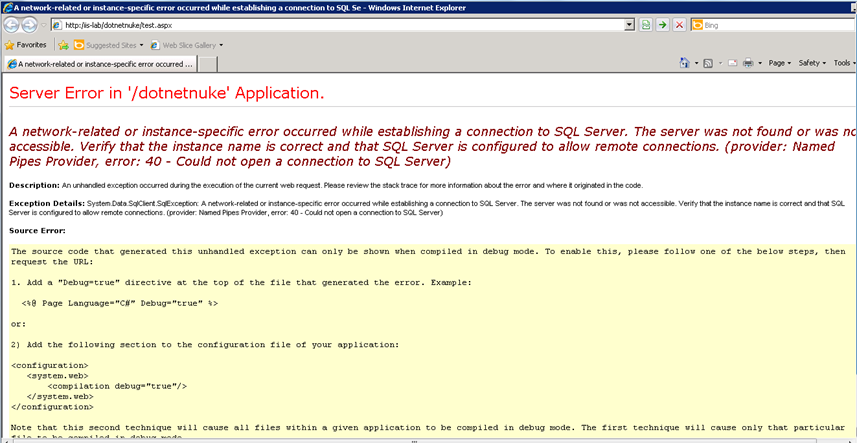This screenshot has height=443, width=857.
Task: Expand the Web Slice Gallery dropdown arrow
Action: pos(221,45)
